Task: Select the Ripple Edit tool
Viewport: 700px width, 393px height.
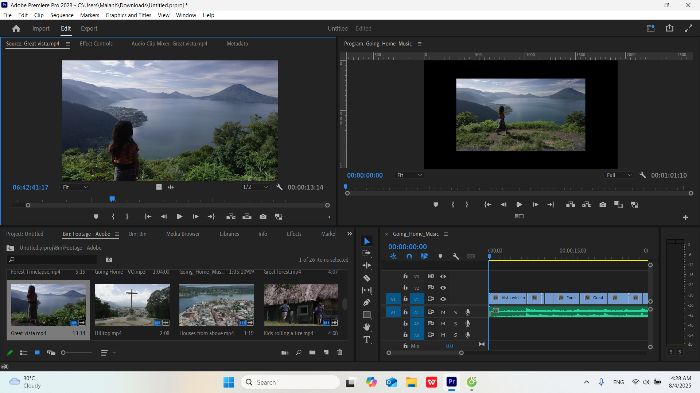Action: click(367, 265)
